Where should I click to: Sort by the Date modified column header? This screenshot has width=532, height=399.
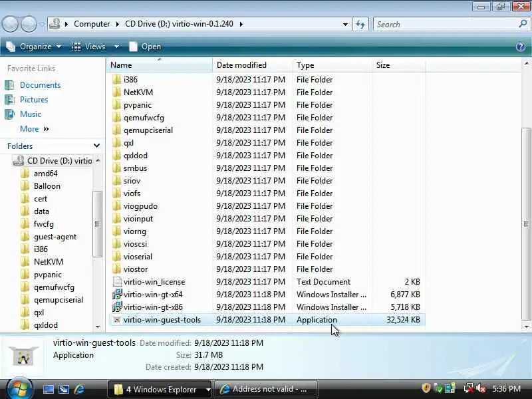click(x=253, y=65)
